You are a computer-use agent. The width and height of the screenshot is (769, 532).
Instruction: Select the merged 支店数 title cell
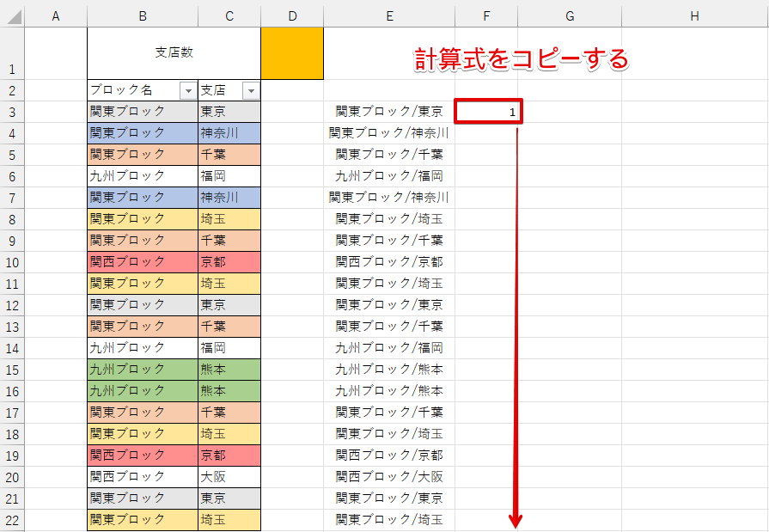coord(174,53)
